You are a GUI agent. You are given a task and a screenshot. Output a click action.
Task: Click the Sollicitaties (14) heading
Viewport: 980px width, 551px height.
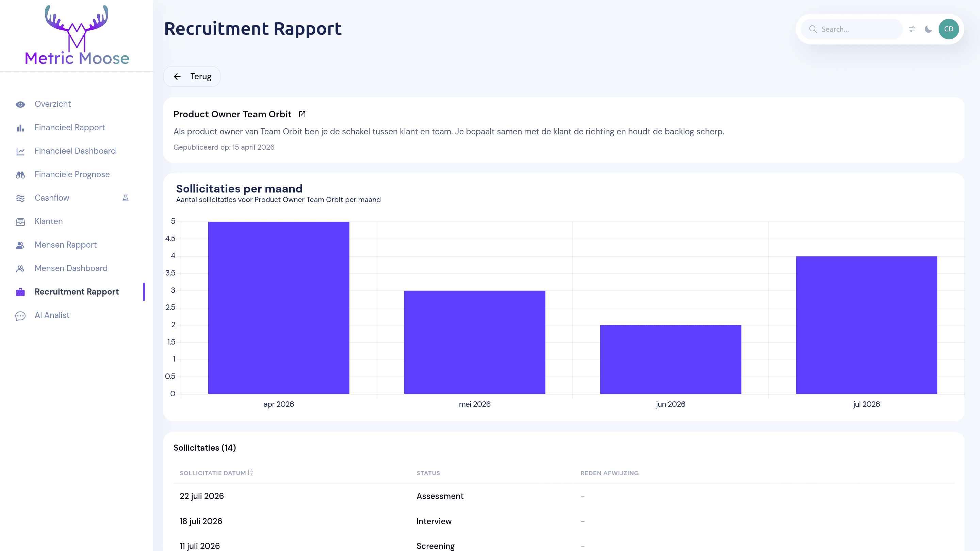click(x=205, y=448)
